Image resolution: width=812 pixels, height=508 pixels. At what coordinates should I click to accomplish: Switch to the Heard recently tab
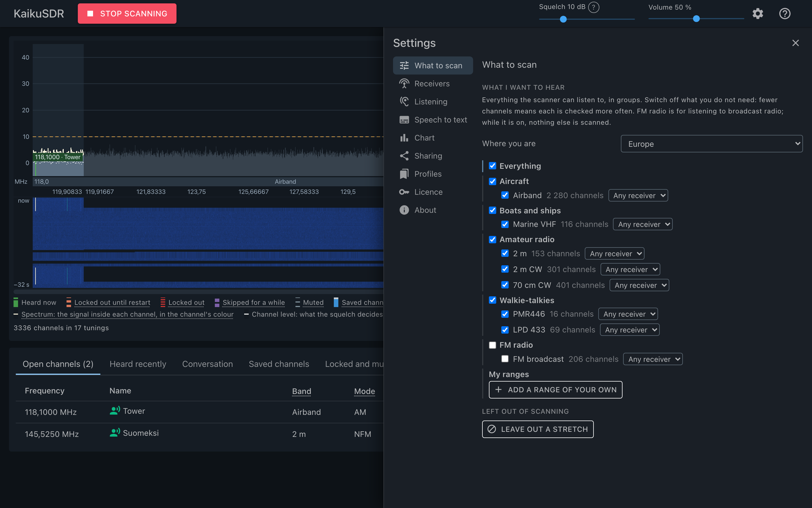(x=138, y=364)
